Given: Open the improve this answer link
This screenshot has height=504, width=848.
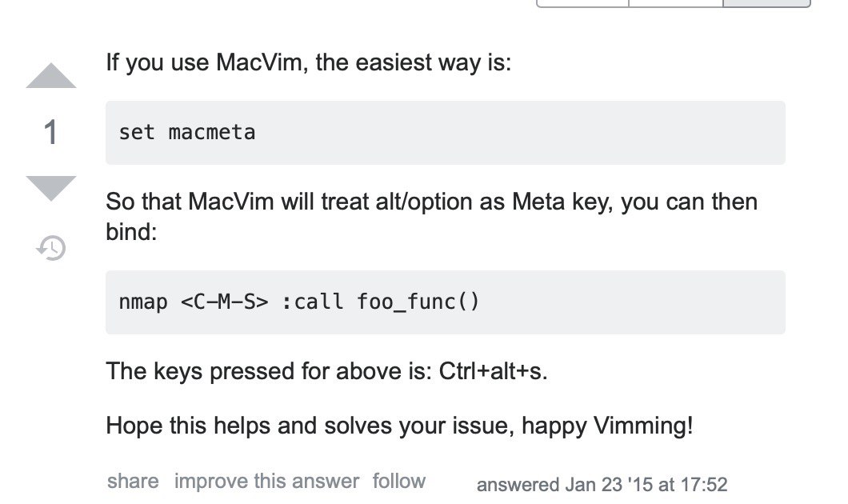Looking at the screenshot, I should (266, 481).
